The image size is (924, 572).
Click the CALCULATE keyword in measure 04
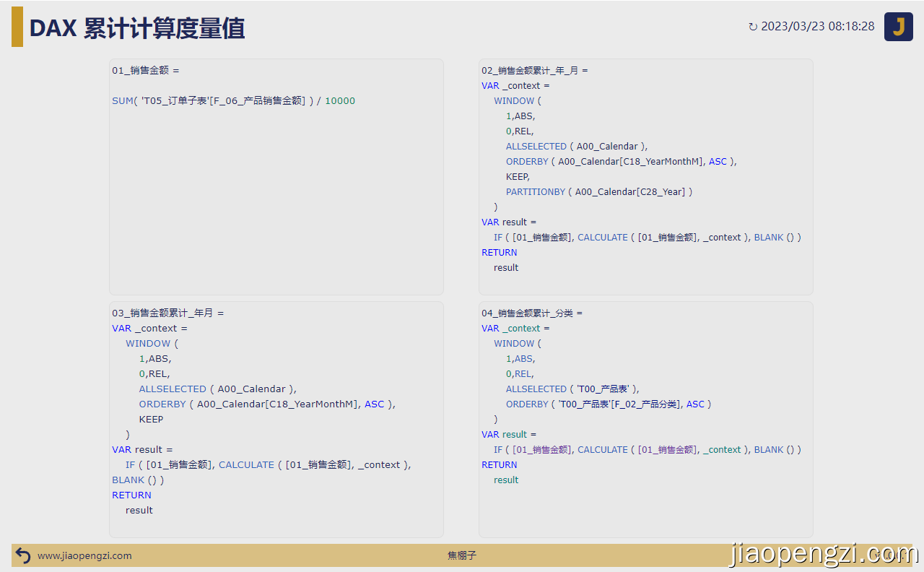click(x=603, y=449)
